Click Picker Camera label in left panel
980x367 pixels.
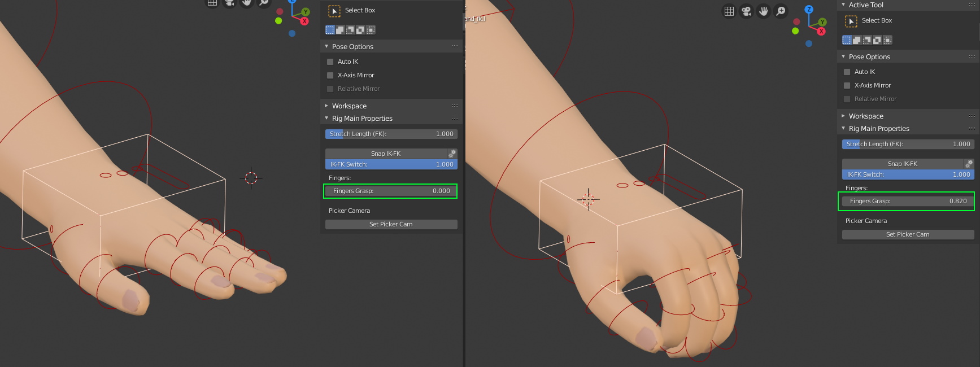(x=349, y=211)
